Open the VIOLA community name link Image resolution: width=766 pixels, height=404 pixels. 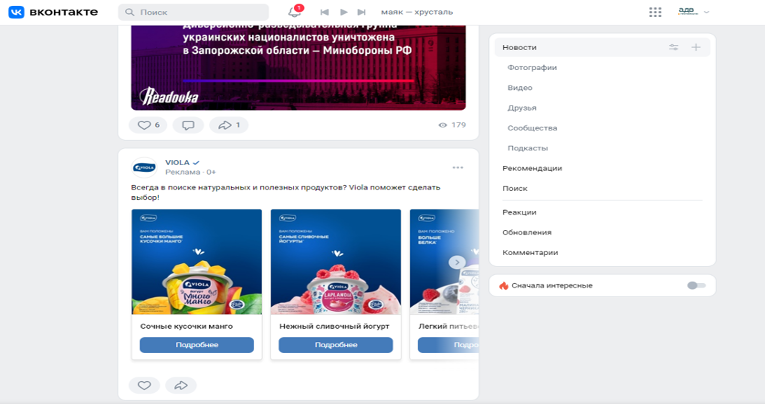pyautogui.click(x=177, y=163)
